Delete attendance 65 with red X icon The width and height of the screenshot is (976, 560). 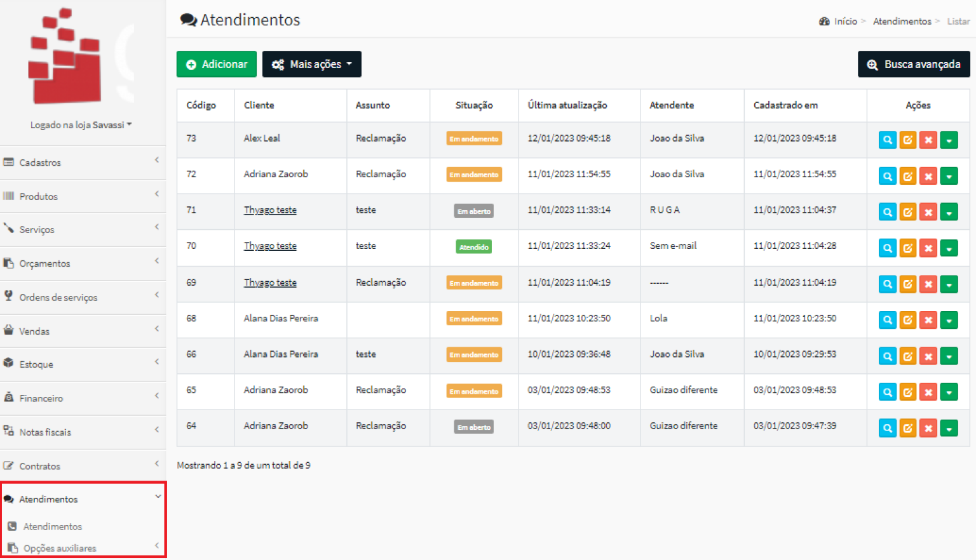(928, 392)
